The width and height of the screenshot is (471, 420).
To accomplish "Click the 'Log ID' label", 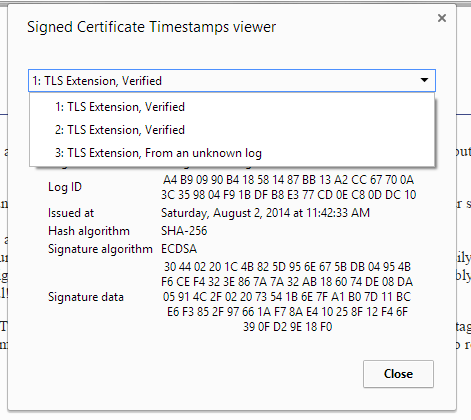I will coord(65,187).
